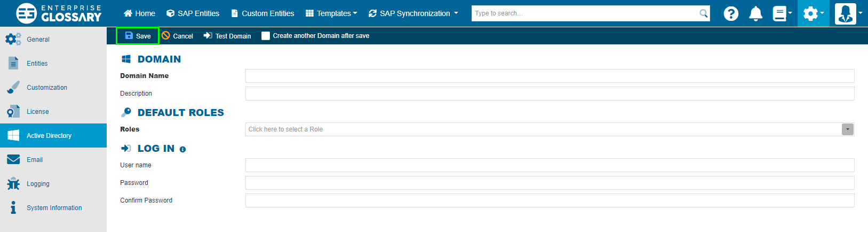
Task: Enable Create another Domain after save
Action: pyautogui.click(x=266, y=36)
